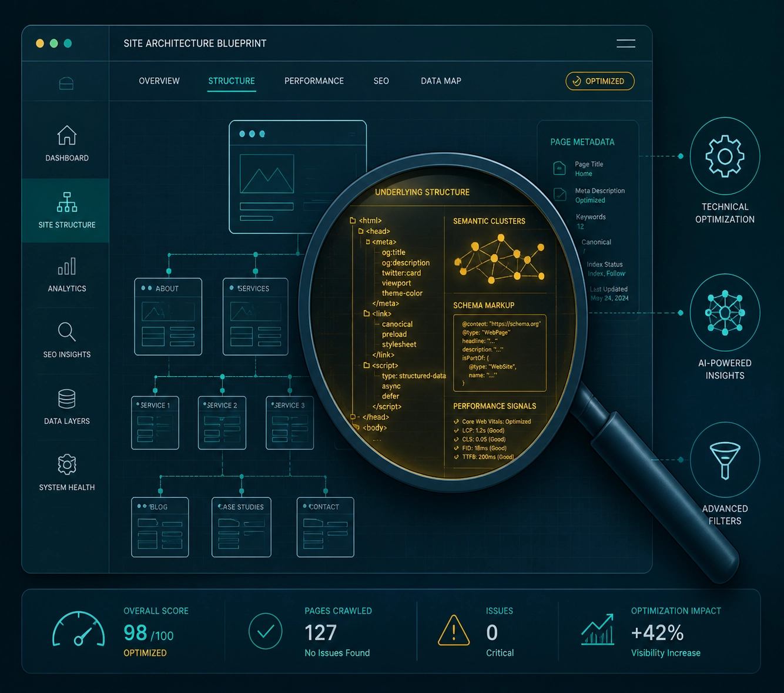This screenshot has width=784, height=693.
Task: Click the Meta Description edit icon
Action: pos(560,194)
